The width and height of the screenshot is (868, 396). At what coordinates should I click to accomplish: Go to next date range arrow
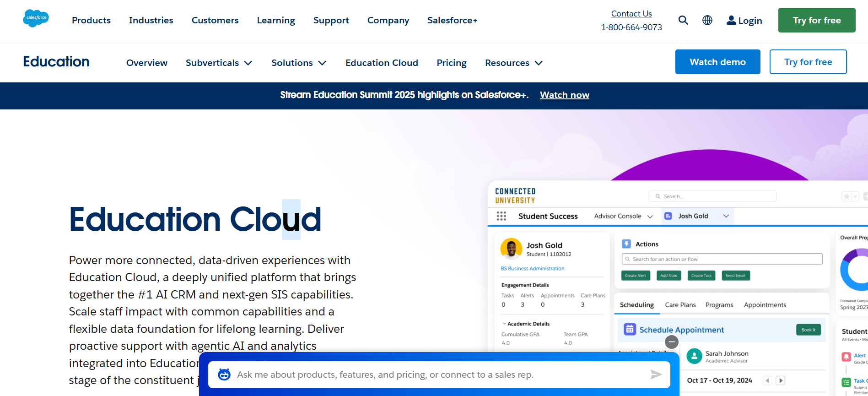[x=781, y=380]
